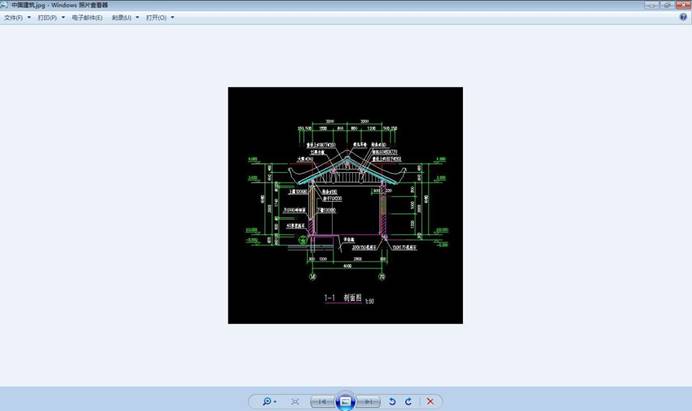Go to the previous image

pyautogui.click(x=322, y=401)
